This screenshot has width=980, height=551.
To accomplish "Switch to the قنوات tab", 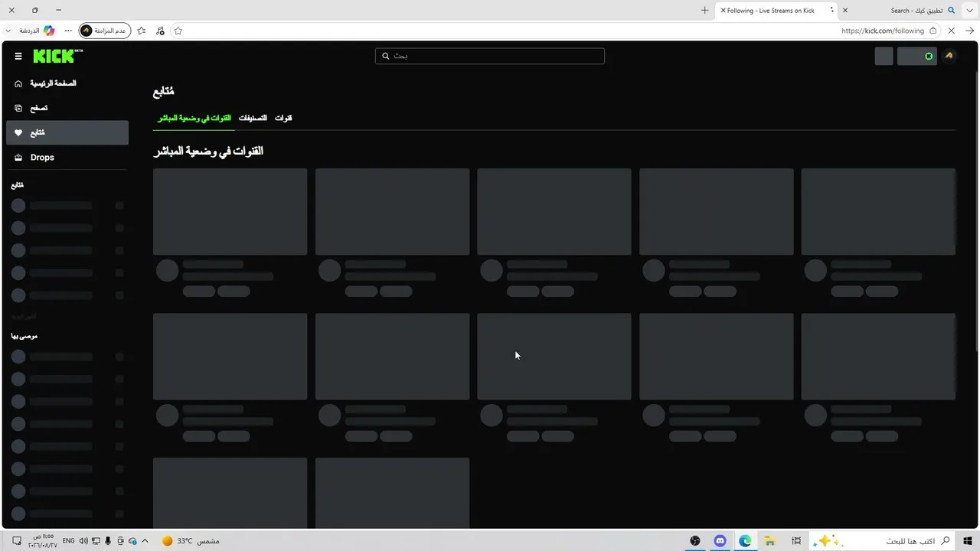I will coord(283,118).
